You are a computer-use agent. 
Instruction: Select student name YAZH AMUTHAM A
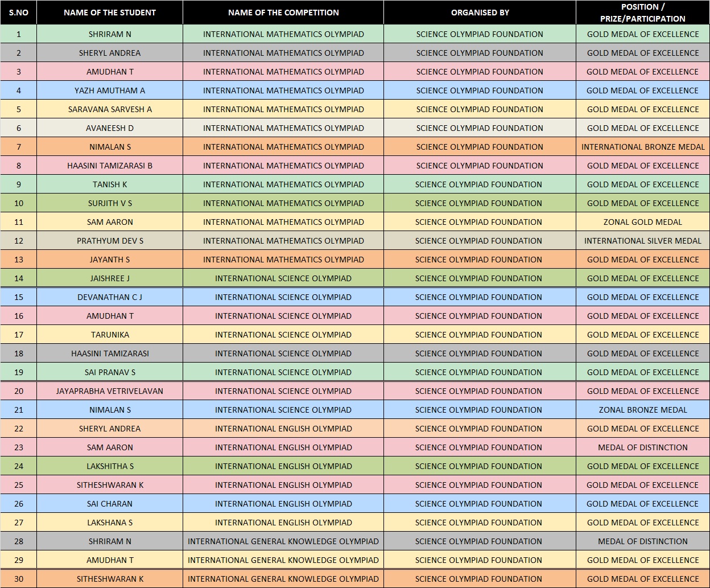pos(110,91)
